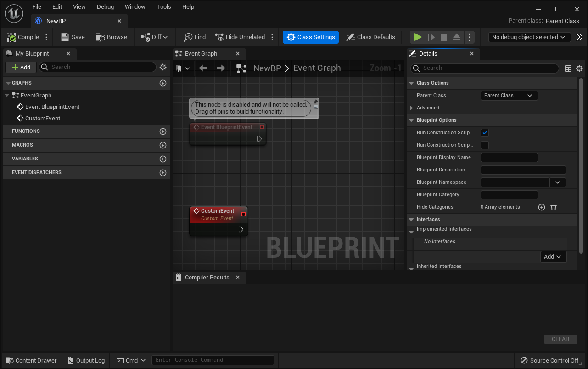Navigate back in graph history
Image resolution: width=588 pixels, height=369 pixels.
coord(203,68)
